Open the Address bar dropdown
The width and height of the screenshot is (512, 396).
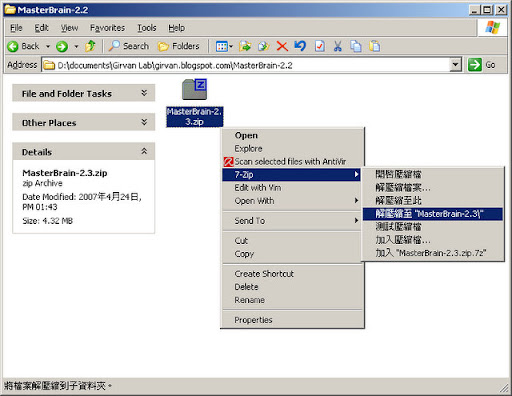(x=455, y=65)
